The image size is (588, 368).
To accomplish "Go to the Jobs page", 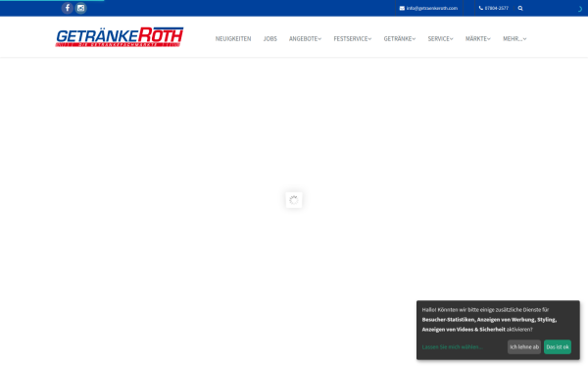I will [270, 38].
